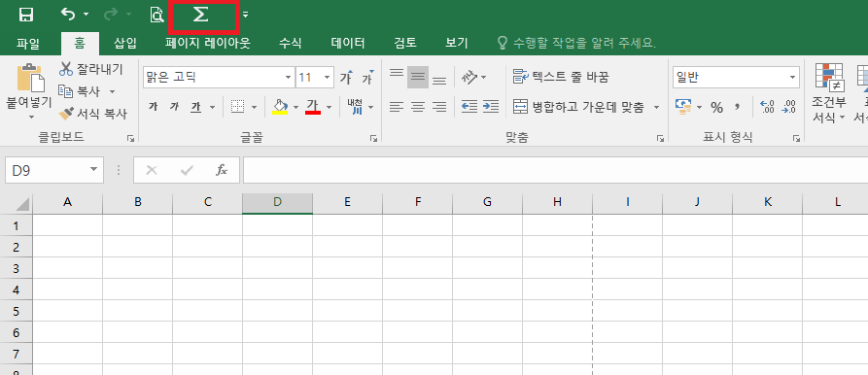Click the 맑은 고딕 font name box

(213, 77)
